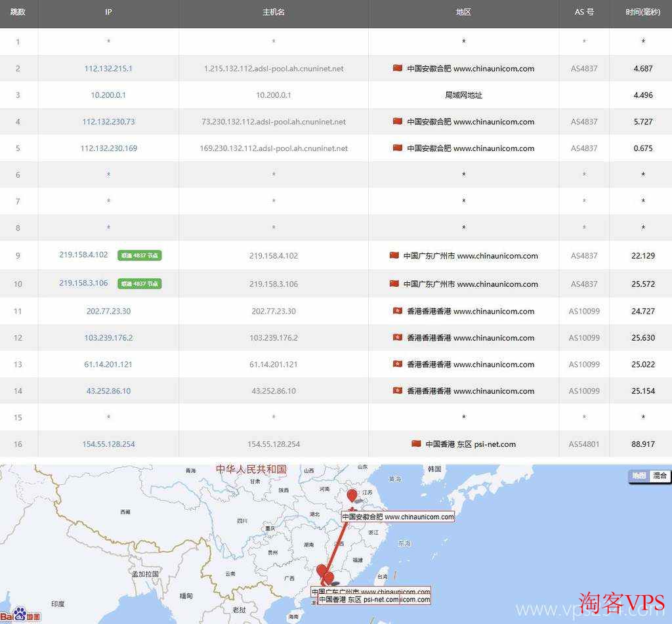The height and width of the screenshot is (624, 672).
Task: Click the red map marker over Hefei
Action: [352, 496]
